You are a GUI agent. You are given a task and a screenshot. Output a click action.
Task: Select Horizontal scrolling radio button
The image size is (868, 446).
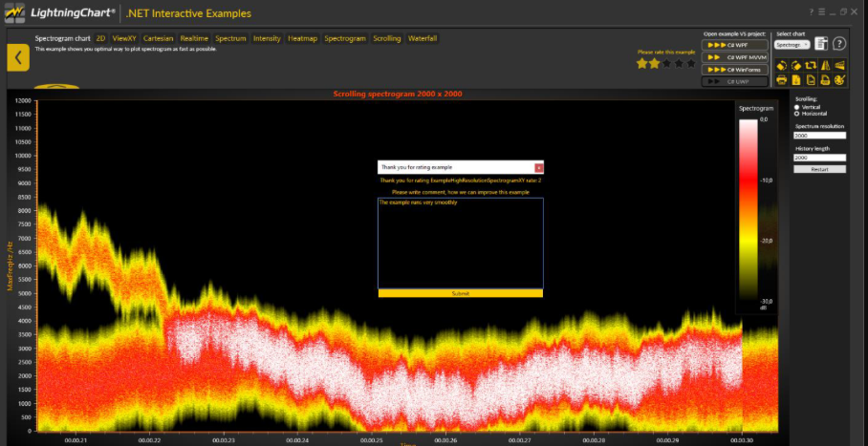(796, 114)
